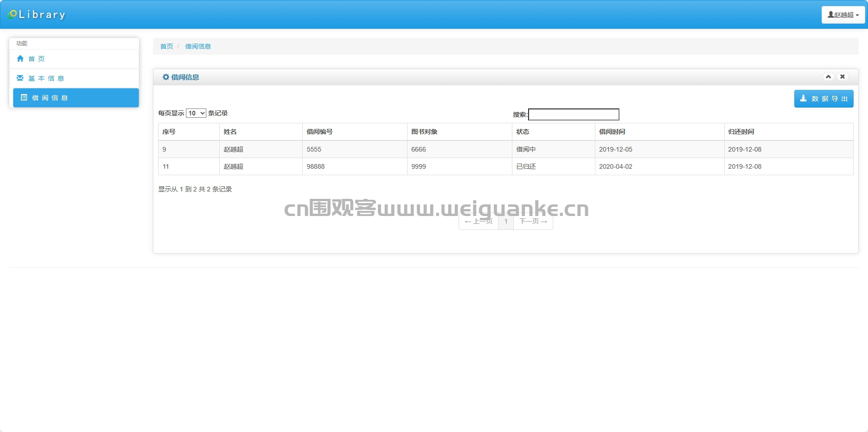This screenshot has width=868, height=432.
Task: Click the 已归还 status cell
Action: pos(554,166)
